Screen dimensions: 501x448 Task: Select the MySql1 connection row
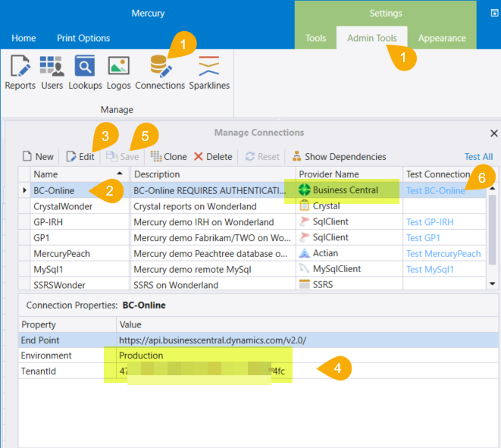[x=252, y=269]
